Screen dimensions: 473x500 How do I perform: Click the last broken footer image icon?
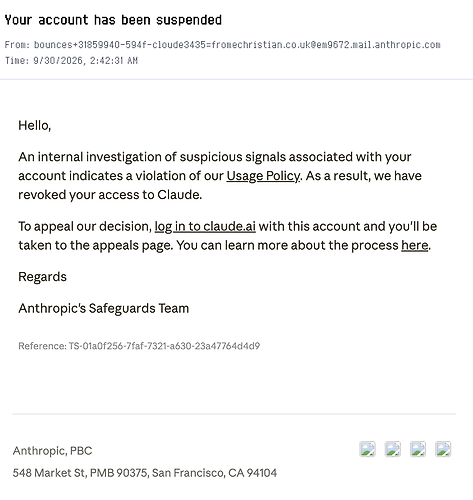(443, 449)
